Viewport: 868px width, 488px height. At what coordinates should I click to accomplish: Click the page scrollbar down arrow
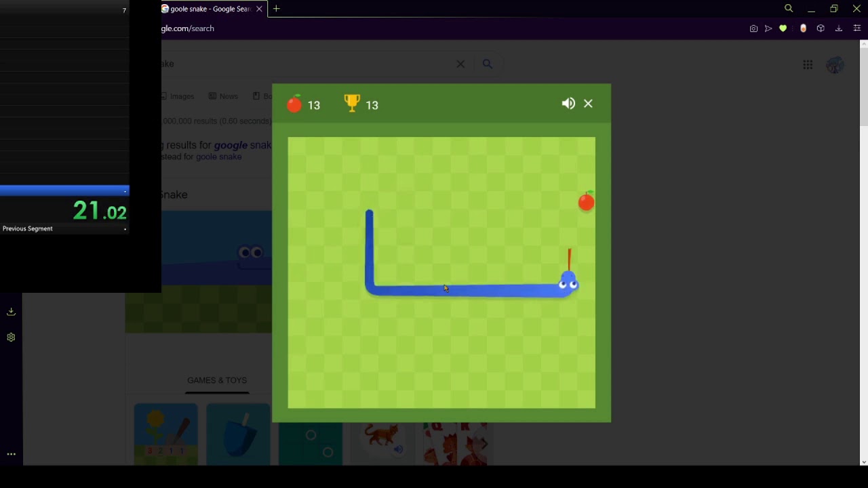pyautogui.click(x=863, y=462)
